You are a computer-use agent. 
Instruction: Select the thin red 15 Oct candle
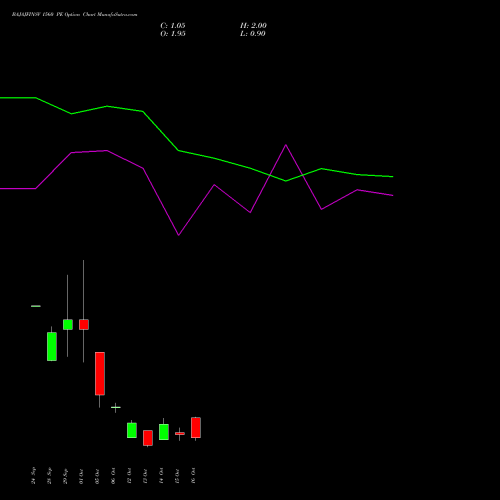click(180, 434)
